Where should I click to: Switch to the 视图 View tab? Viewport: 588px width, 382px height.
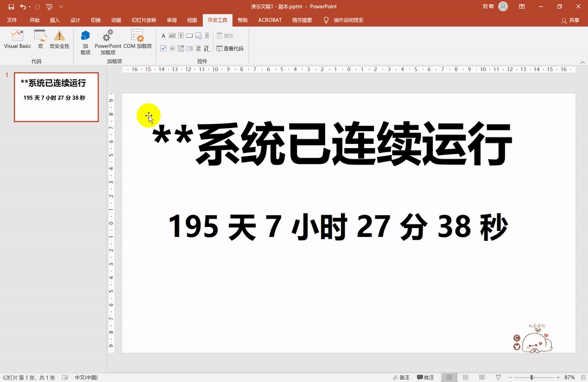192,20
